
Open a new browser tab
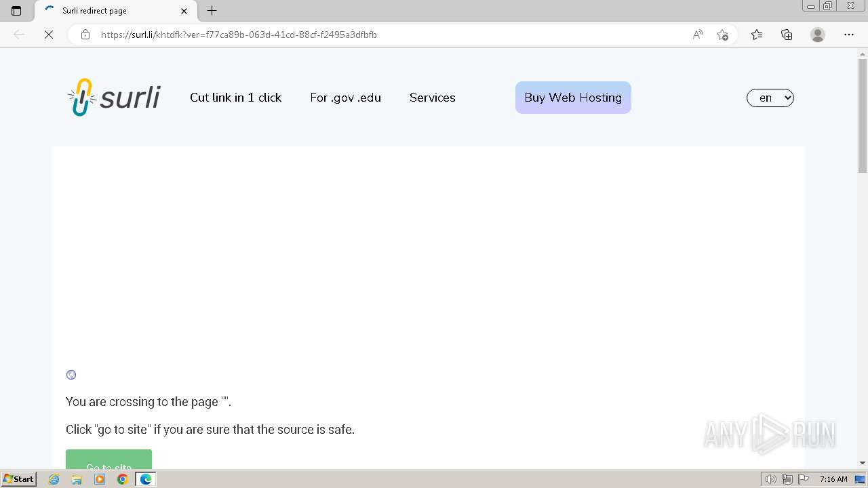point(212,11)
